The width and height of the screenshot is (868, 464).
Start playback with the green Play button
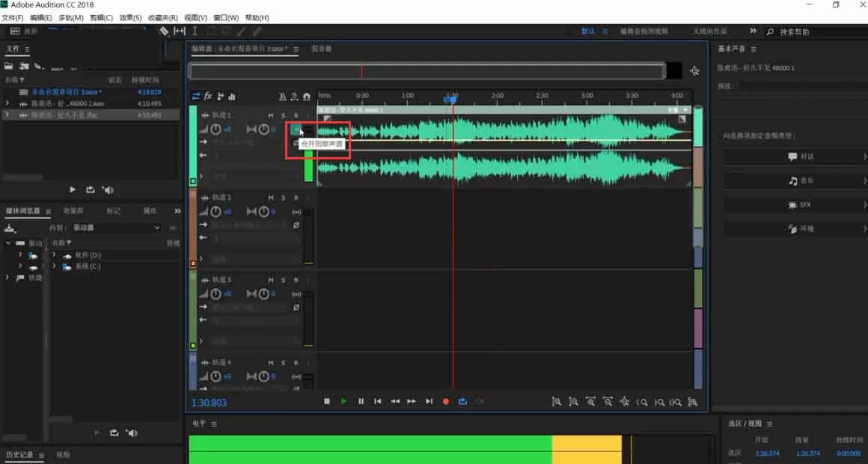coord(343,401)
